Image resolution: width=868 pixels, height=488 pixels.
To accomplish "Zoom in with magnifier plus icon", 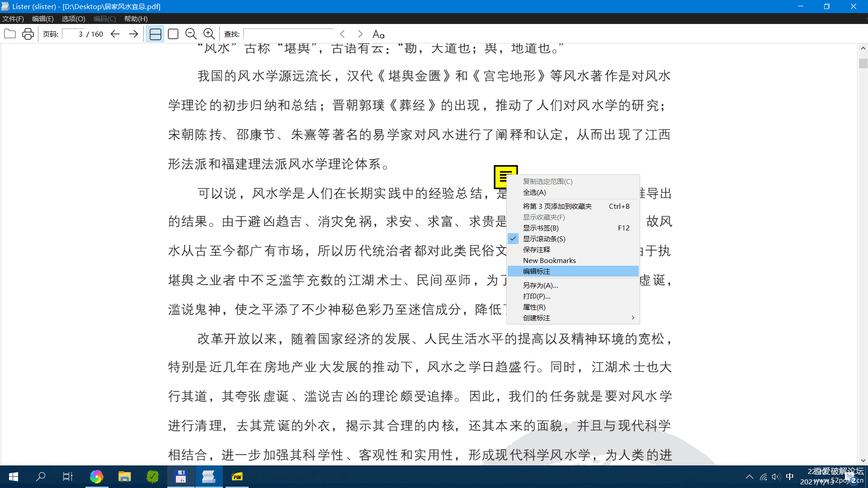I will [x=209, y=34].
